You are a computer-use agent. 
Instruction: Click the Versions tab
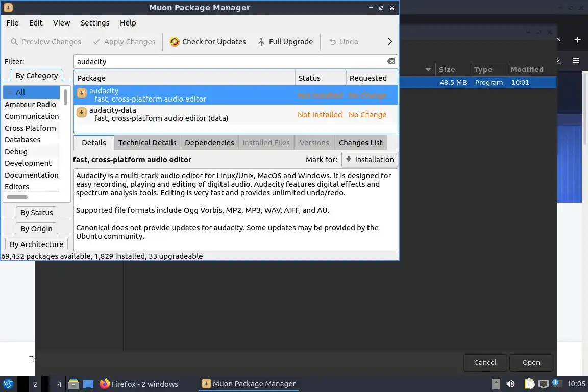tap(314, 143)
